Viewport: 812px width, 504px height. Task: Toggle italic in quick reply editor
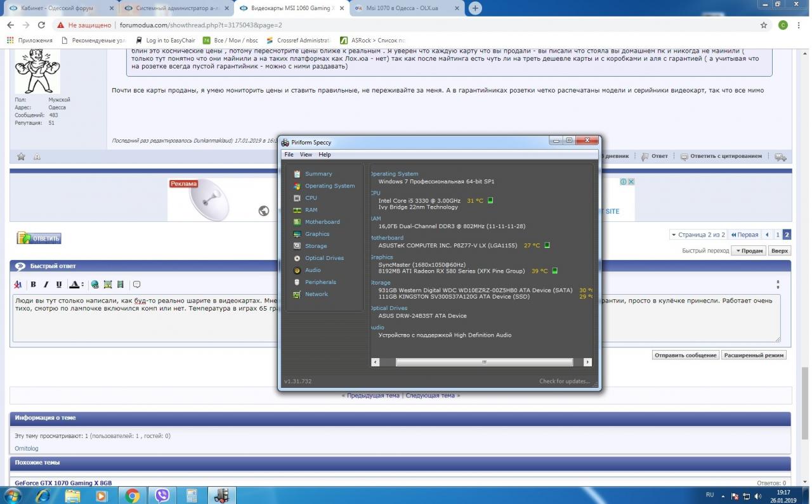46,285
